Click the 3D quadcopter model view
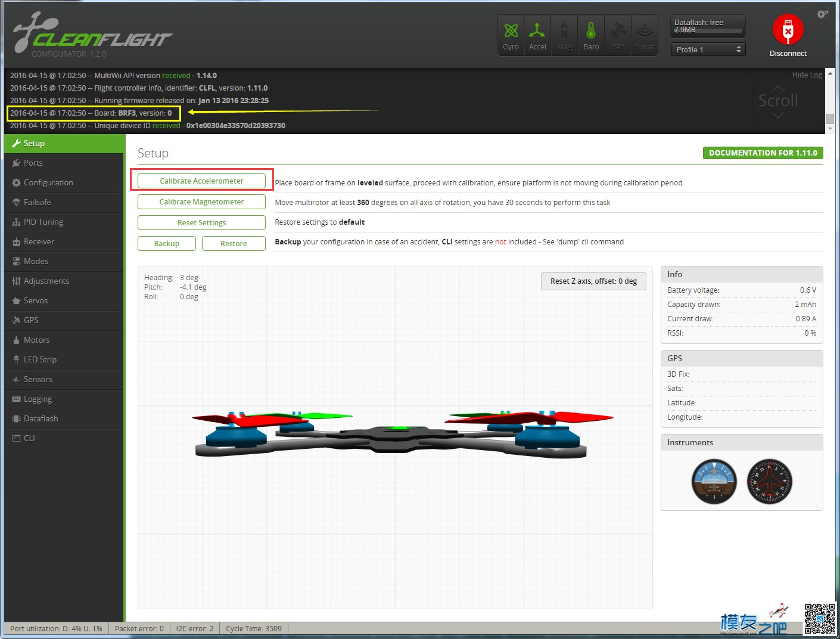 [395, 437]
